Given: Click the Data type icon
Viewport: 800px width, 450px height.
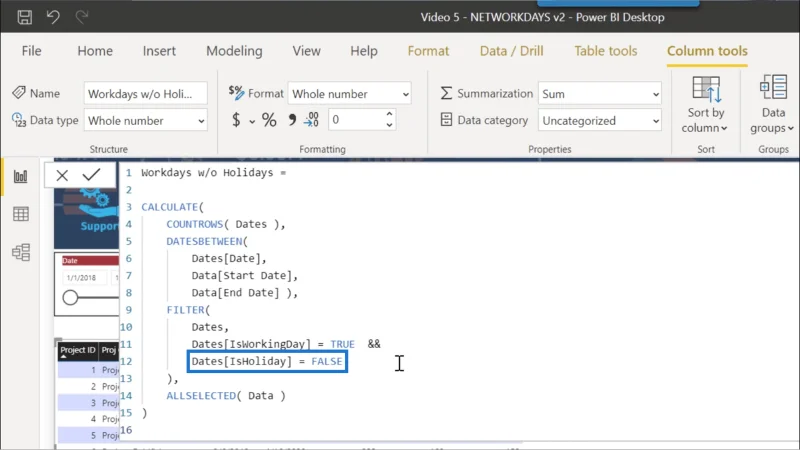Looking at the screenshot, I should pyautogui.click(x=19, y=120).
